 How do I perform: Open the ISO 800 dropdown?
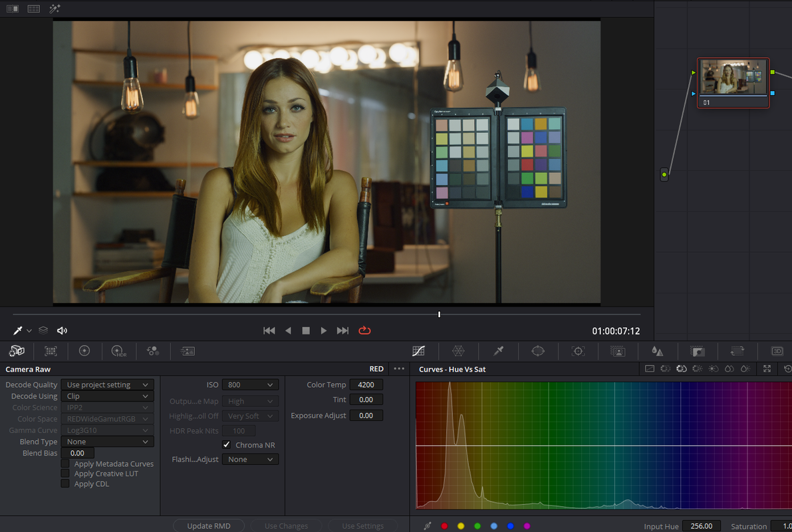[250, 385]
